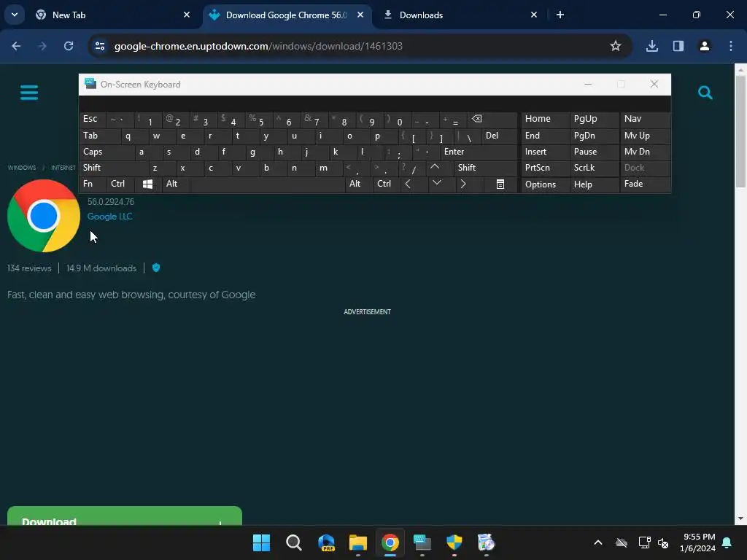Open Windows Security shield in taskbar
This screenshot has height=560, width=747.
(454, 542)
